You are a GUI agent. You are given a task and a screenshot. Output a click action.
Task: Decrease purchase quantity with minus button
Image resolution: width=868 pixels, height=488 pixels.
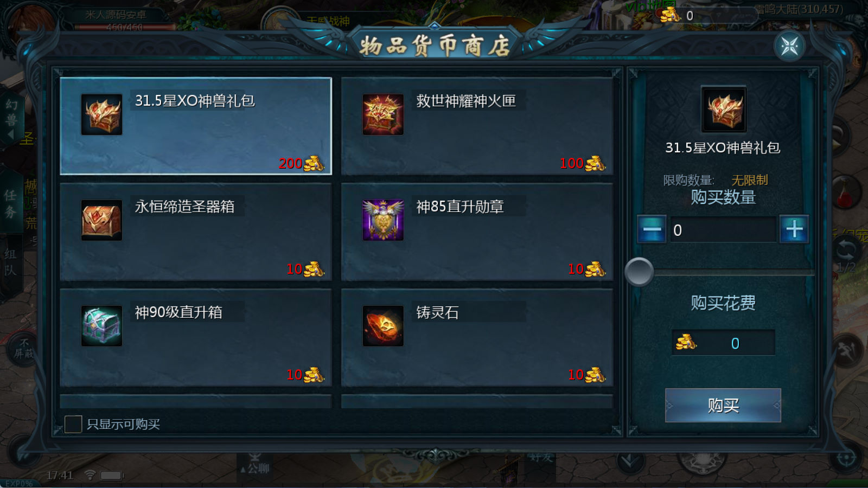coord(652,229)
